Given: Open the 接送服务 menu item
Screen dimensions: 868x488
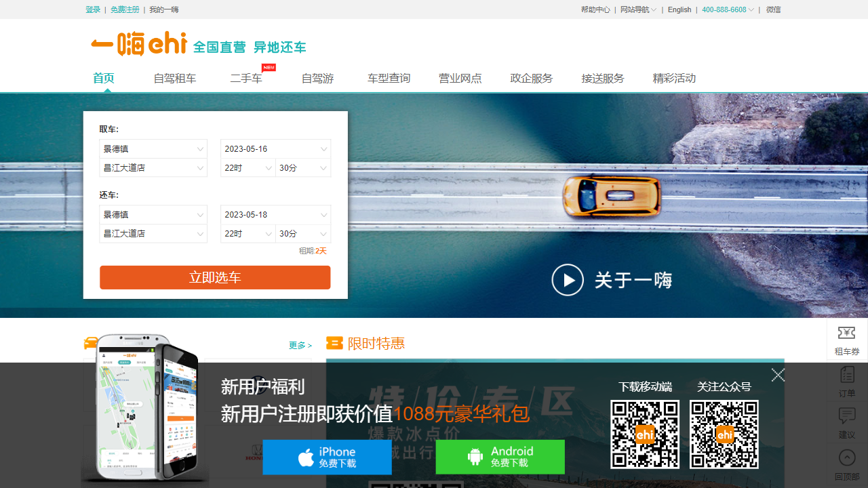Looking at the screenshot, I should pos(603,79).
